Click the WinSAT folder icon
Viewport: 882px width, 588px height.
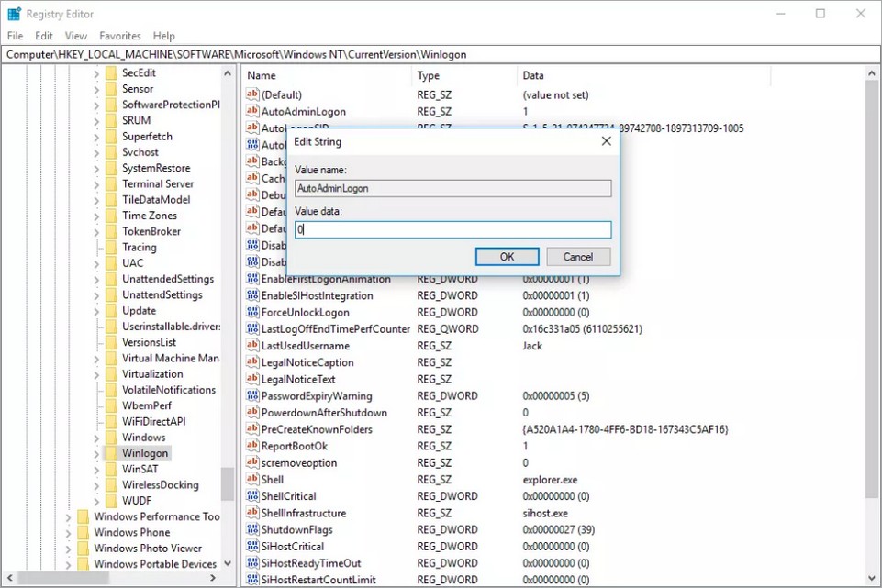(111, 469)
